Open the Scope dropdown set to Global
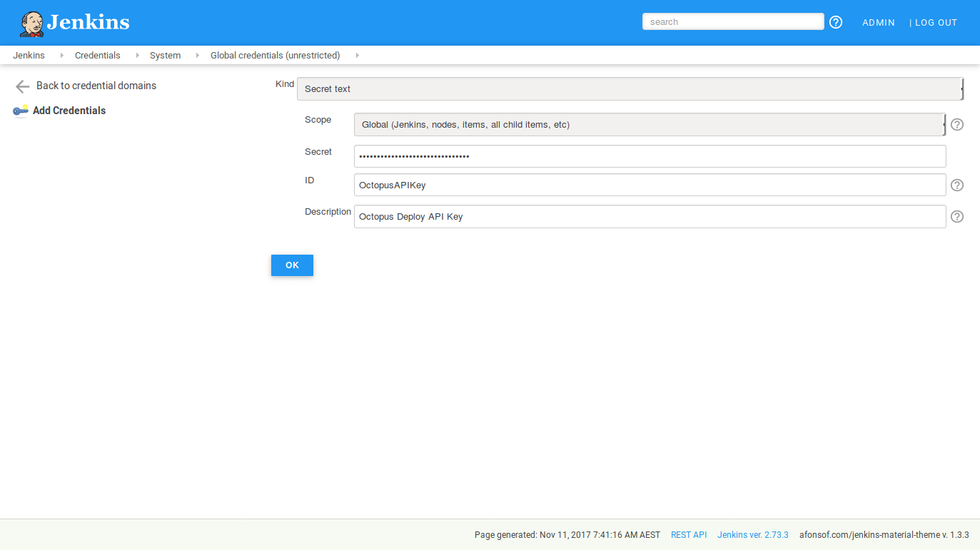980x550 pixels. [x=650, y=125]
